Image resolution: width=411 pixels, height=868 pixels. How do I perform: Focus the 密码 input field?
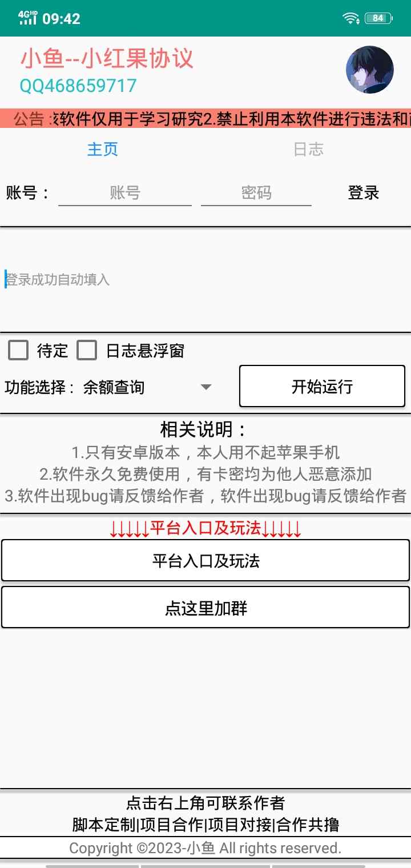(x=256, y=193)
